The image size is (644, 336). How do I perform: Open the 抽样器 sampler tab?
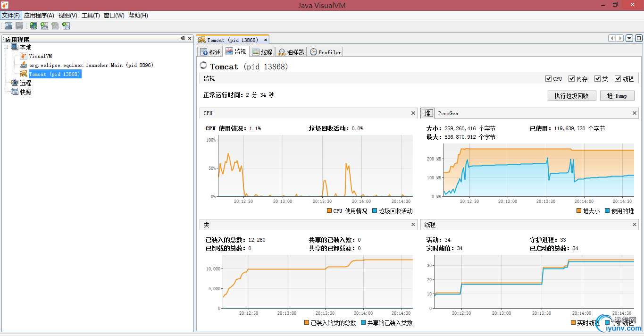291,52
